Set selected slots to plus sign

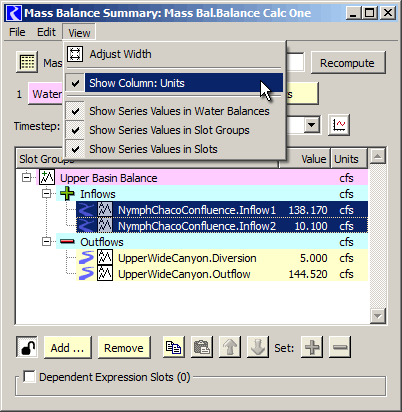click(x=312, y=347)
